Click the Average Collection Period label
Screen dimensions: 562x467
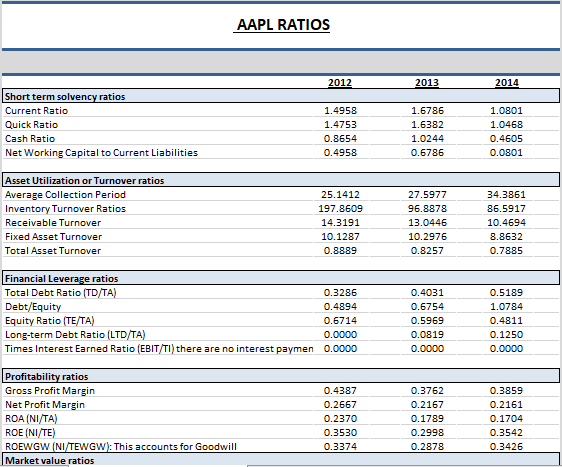click(x=65, y=195)
